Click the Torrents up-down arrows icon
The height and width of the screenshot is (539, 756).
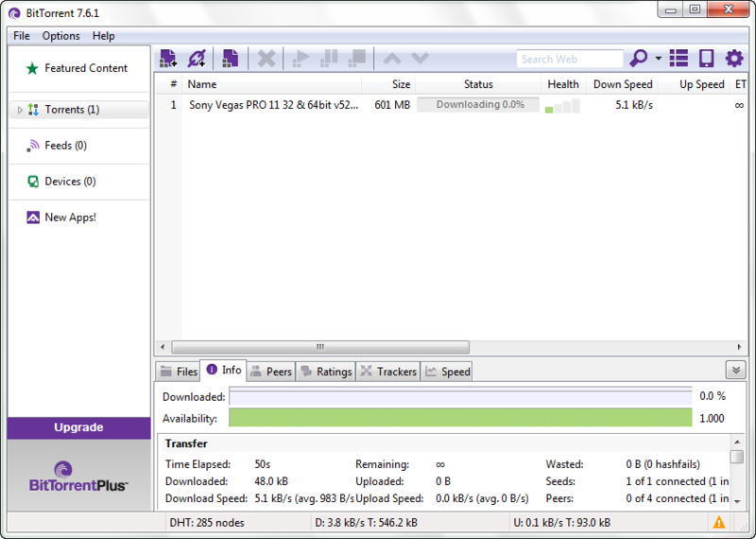[x=33, y=110]
